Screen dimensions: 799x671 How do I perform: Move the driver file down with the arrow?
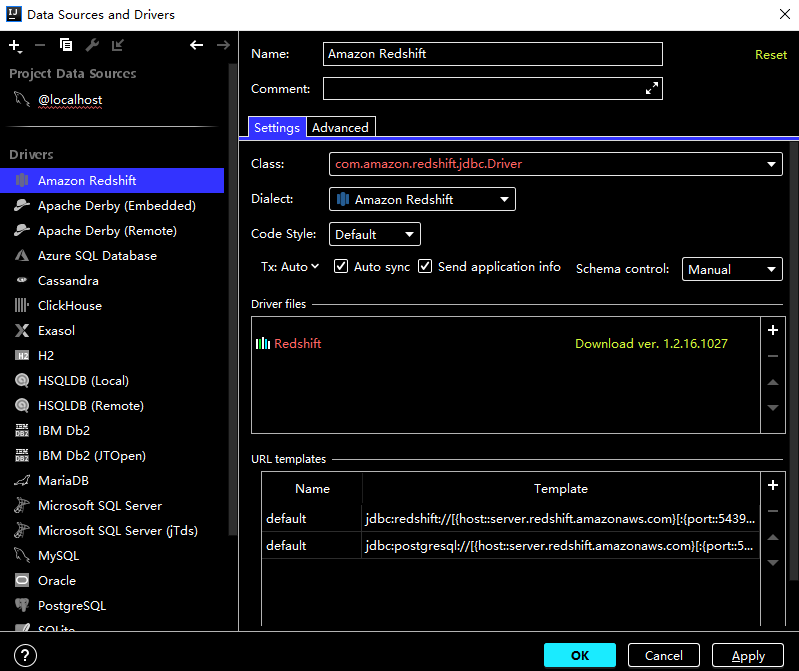tap(773, 408)
